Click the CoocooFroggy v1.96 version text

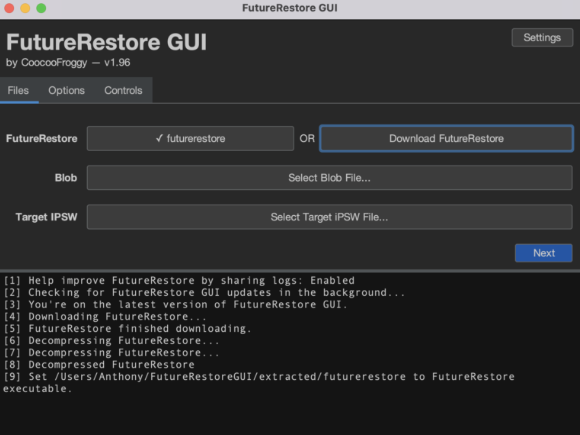pyautogui.click(x=68, y=63)
